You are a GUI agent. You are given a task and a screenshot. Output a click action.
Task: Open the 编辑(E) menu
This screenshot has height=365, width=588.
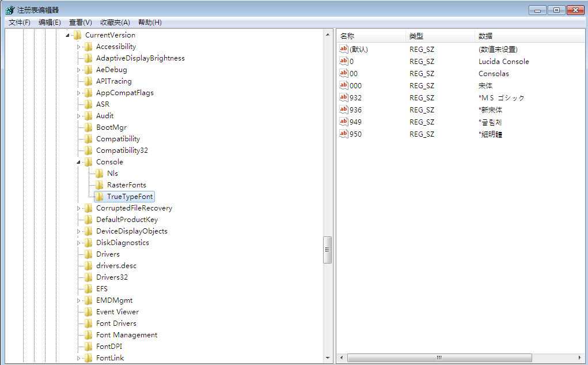[50, 22]
